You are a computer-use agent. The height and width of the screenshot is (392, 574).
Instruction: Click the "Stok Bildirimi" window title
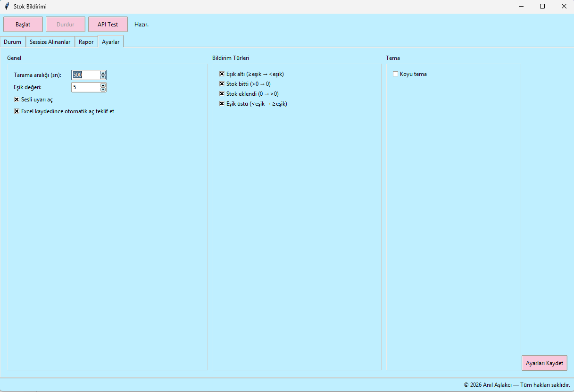(x=30, y=7)
